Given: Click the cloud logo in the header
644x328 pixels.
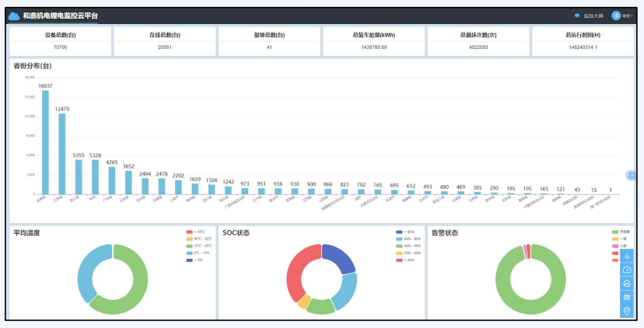Looking at the screenshot, I should (x=14, y=16).
